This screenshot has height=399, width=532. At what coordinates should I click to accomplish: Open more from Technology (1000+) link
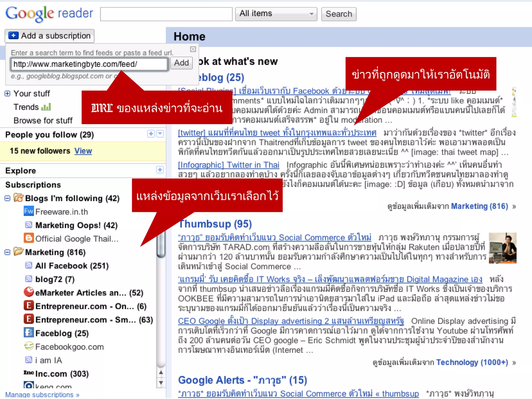tap(472, 362)
